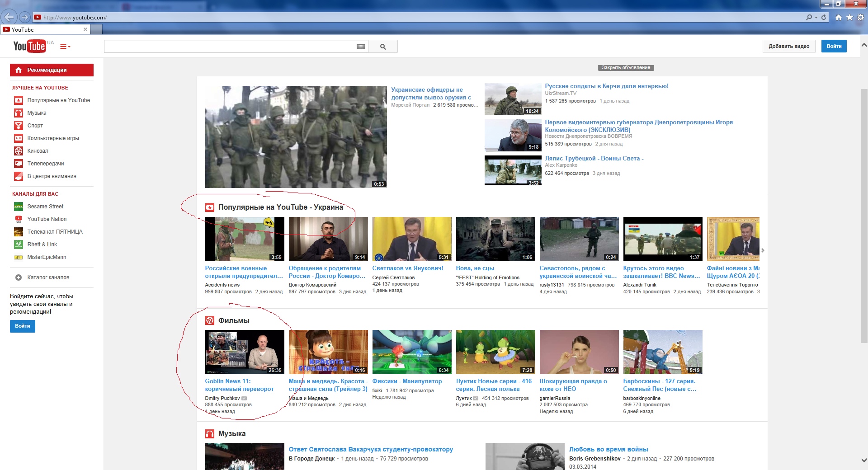Viewport: 868px width, 470px height.
Task: Click the browser address bar URL
Action: point(75,18)
